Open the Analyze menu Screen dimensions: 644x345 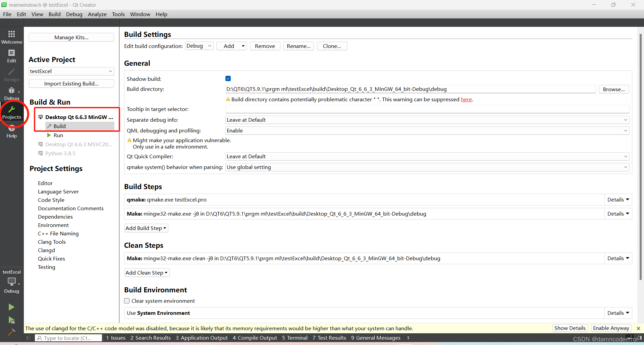pos(97,14)
